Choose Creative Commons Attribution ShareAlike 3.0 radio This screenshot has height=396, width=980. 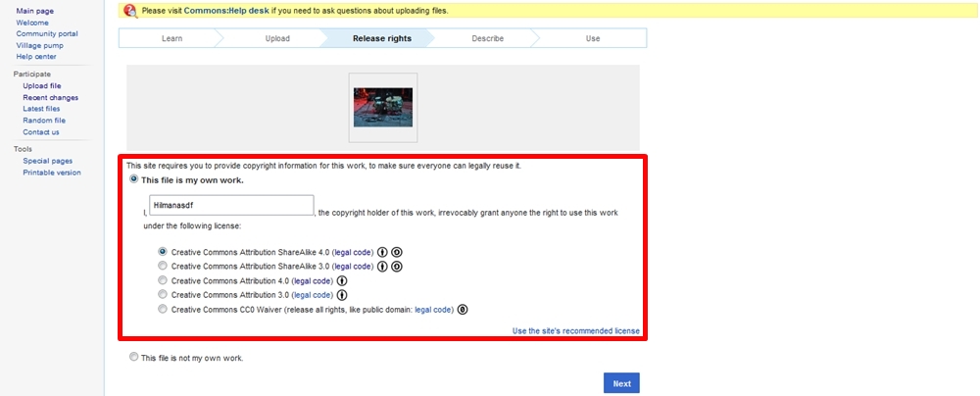[x=163, y=267]
